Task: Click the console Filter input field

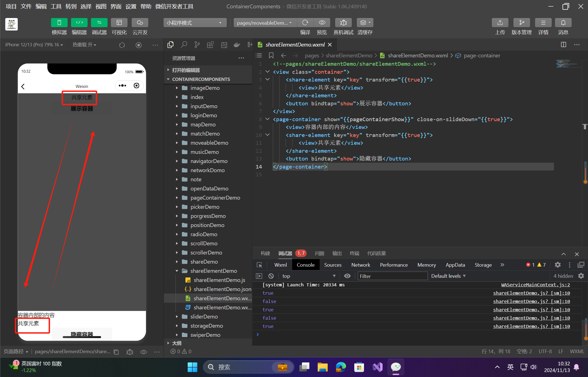Action: 392,276
